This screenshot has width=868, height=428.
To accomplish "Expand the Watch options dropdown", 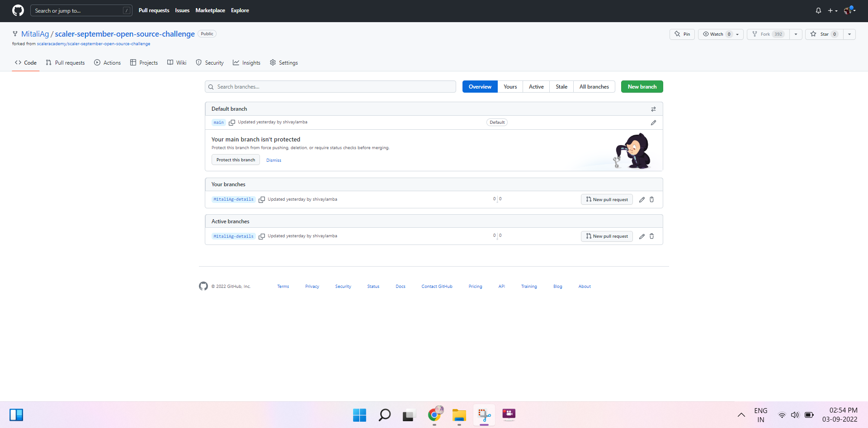I will click(738, 34).
